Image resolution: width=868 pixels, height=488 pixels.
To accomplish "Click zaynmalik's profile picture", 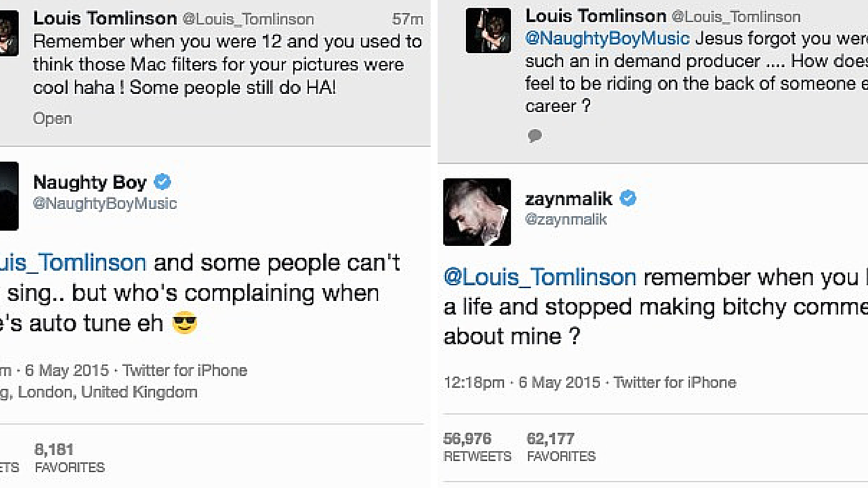I will (477, 212).
